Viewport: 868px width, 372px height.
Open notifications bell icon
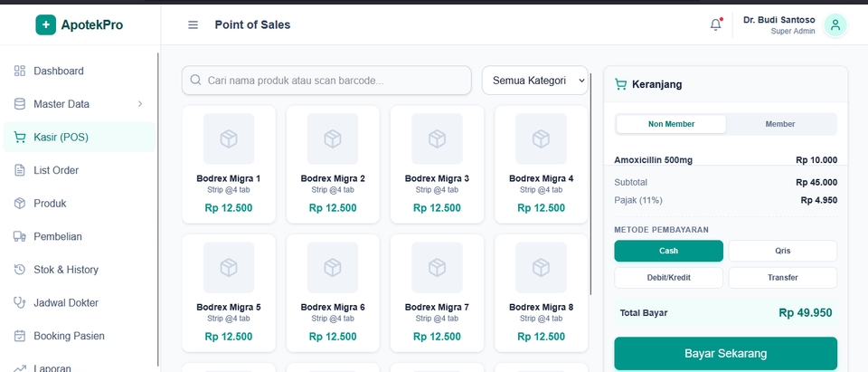716,25
